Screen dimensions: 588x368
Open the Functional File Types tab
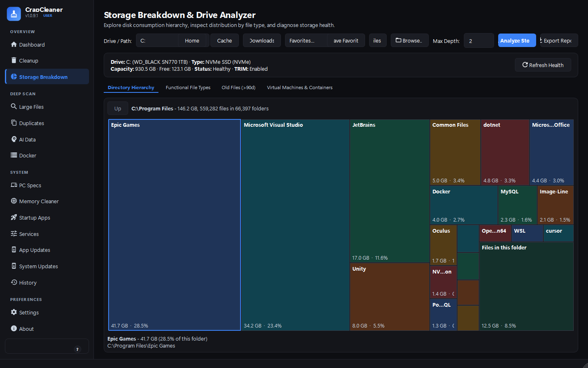coord(188,88)
